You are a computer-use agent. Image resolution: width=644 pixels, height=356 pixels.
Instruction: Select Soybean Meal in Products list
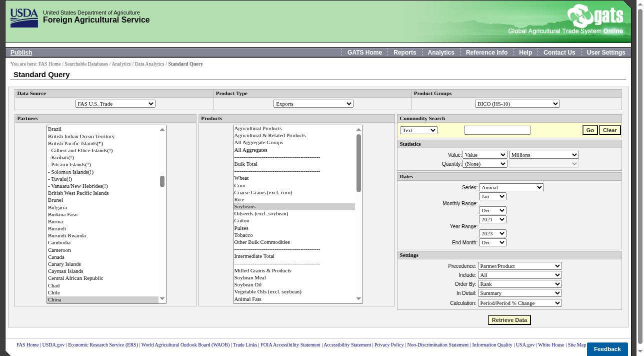coord(294,278)
